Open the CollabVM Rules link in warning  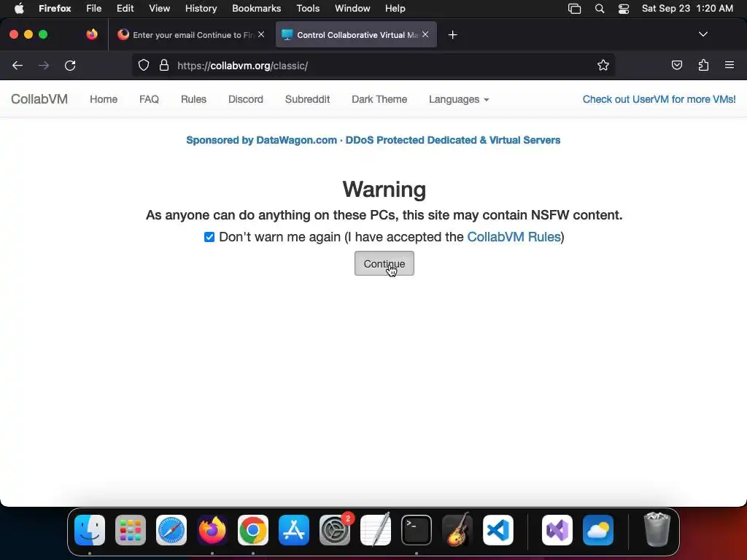514,237
